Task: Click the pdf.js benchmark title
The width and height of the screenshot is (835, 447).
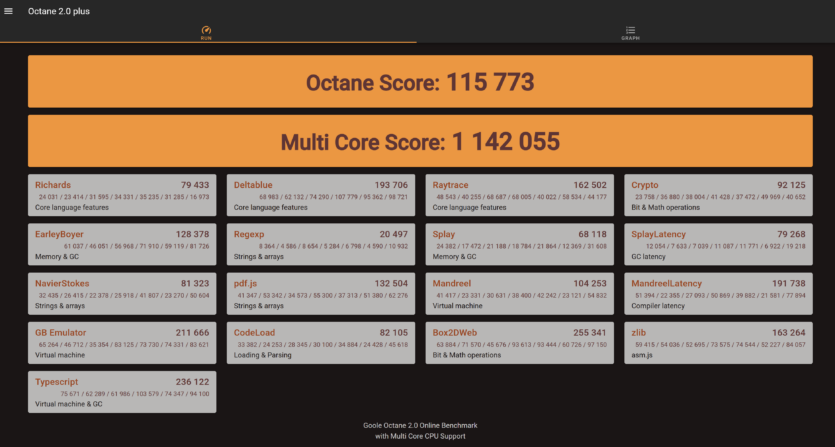Action: coord(245,283)
